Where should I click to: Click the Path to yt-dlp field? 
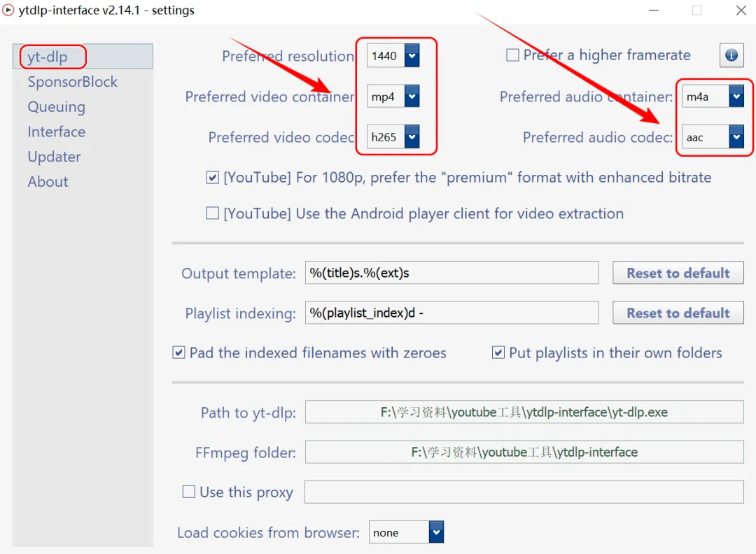click(524, 413)
